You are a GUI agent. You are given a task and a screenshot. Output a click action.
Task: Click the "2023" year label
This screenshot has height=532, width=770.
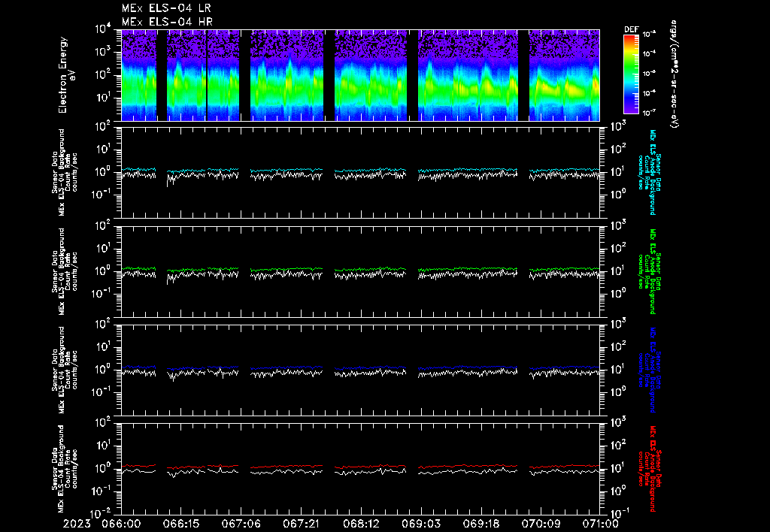77,524
